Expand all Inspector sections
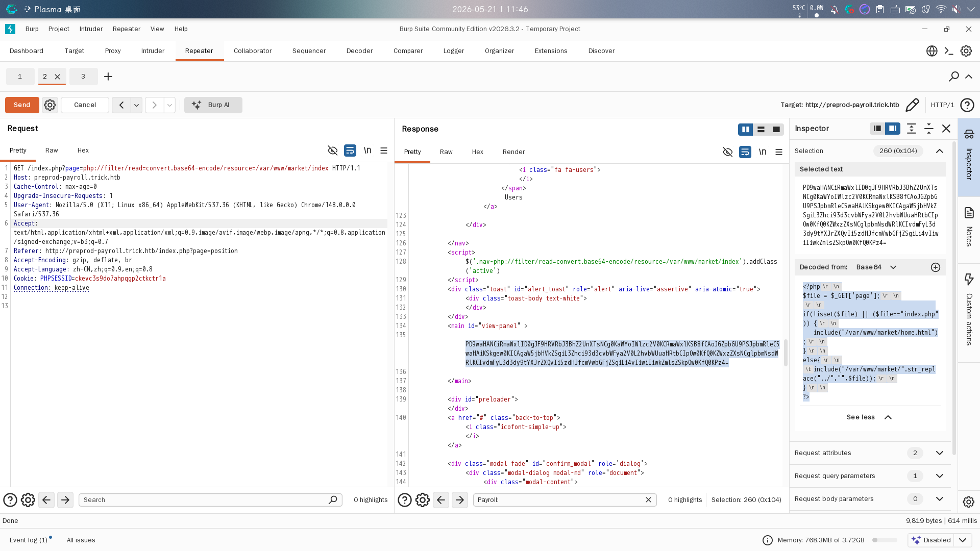Screen dimensions: 980x551 pyautogui.click(x=912, y=129)
